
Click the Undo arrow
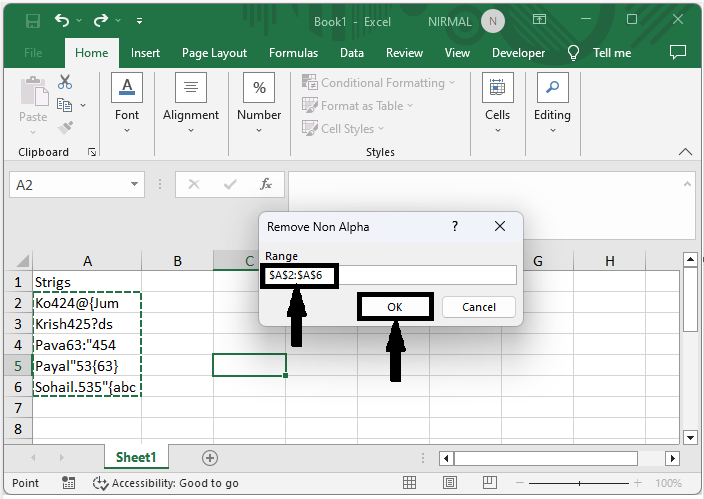(62, 20)
